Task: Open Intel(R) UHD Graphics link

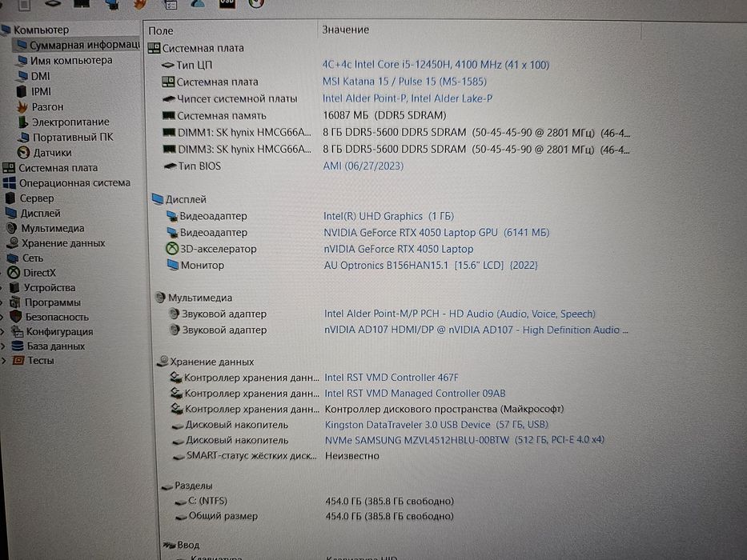Action: point(389,216)
